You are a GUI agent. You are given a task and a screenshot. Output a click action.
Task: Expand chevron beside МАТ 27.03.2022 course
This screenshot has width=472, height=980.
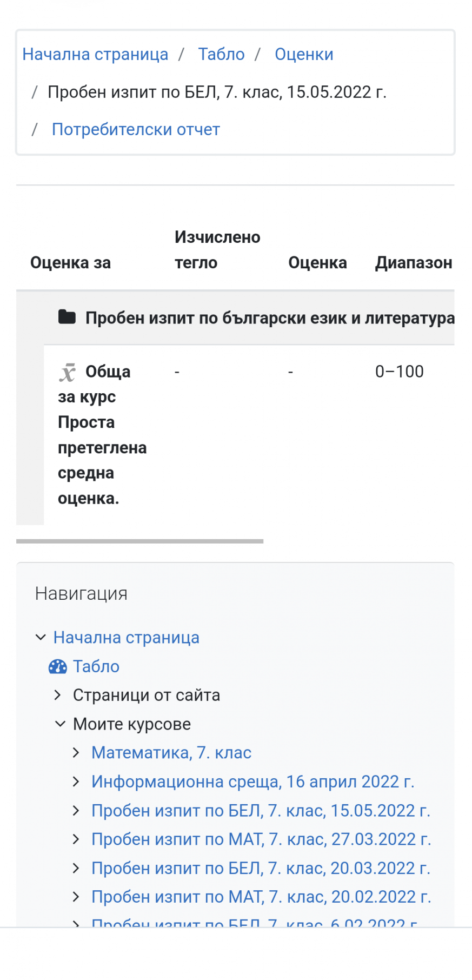point(76,839)
